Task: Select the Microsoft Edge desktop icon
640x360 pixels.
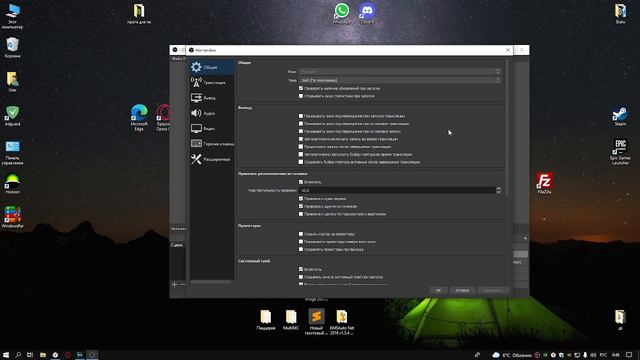Action: [x=139, y=118]
